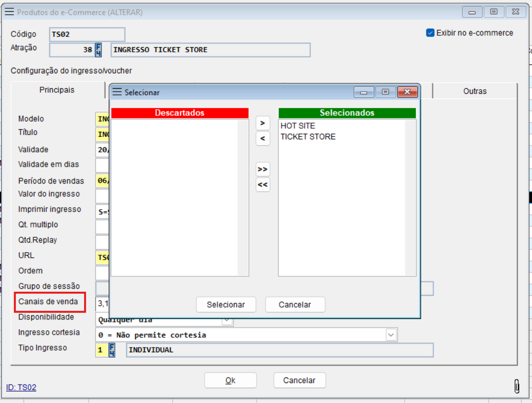This screenshot has height=403, width=532.
Task: Move selected item right with single arrow
Action: [263, 123]
